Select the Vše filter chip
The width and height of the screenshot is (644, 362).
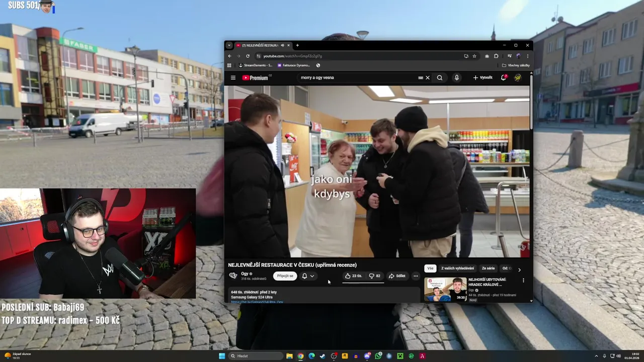(x=430, y=268)
